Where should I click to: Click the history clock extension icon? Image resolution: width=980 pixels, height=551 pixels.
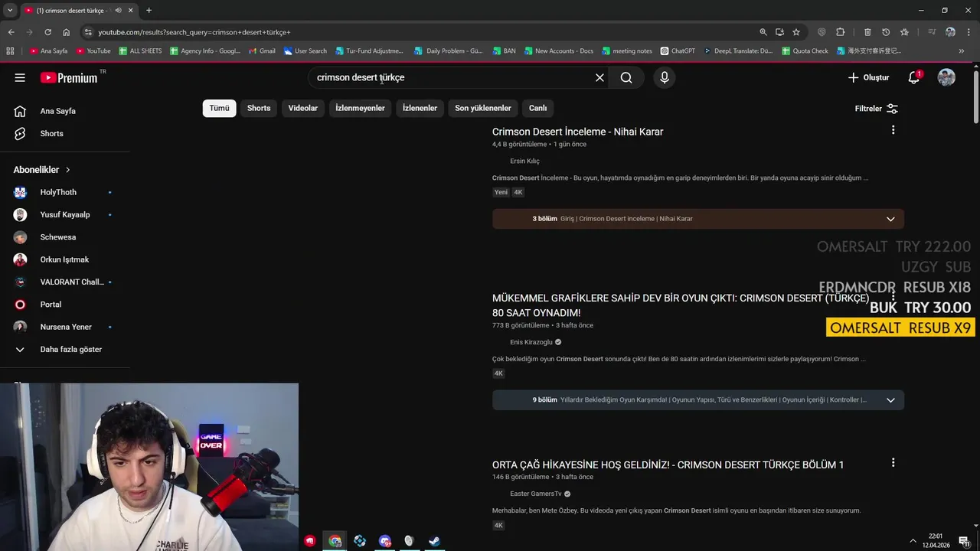(886, 32)
